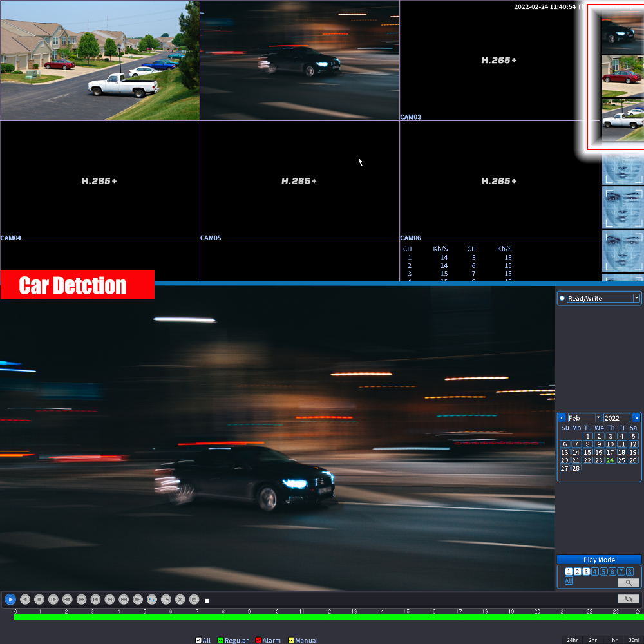Viewport: 644px width, 644px height.
Task: Select channel 4 in Play Mode
Action: 594,572
